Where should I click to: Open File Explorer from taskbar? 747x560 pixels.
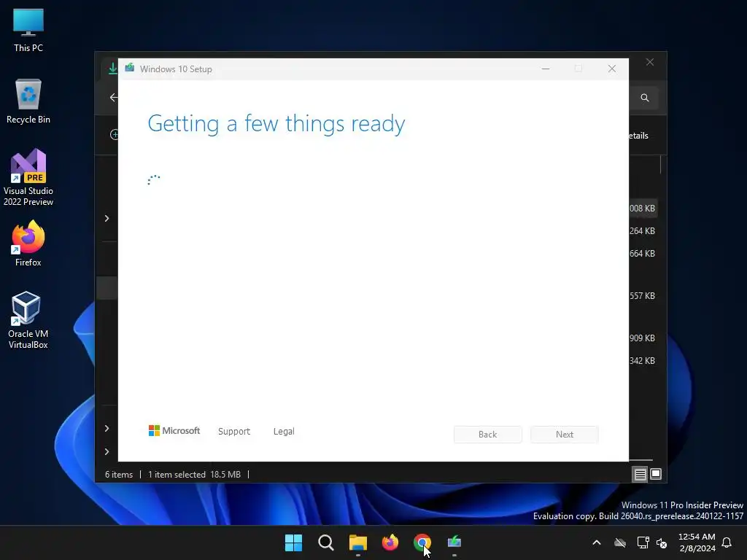pyautogui.click(x=357, y=542)
